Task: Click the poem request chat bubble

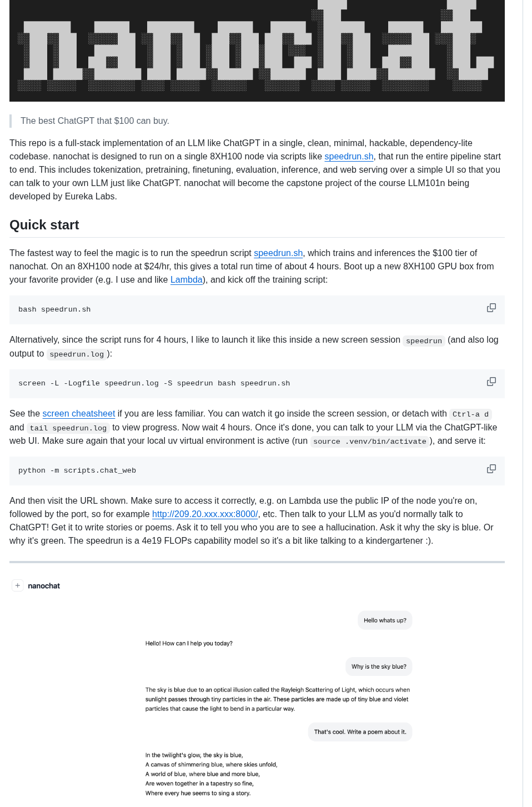Action: point(359,731)
